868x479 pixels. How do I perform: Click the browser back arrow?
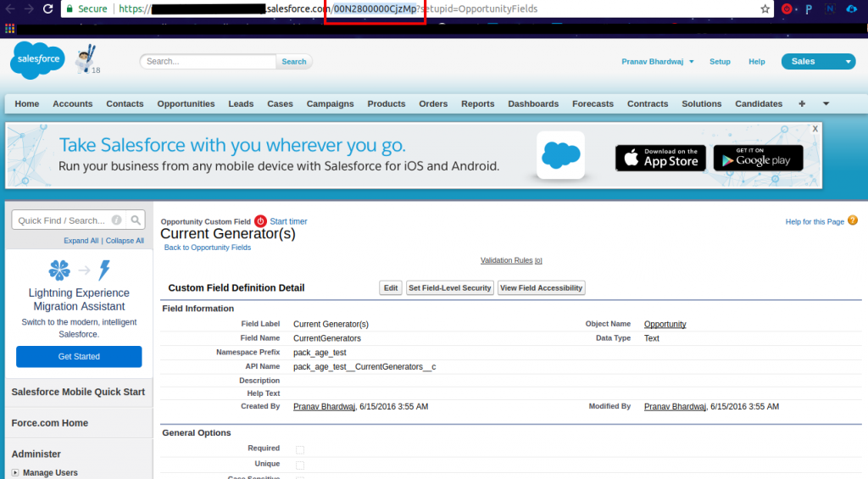(x=10, y=8)
